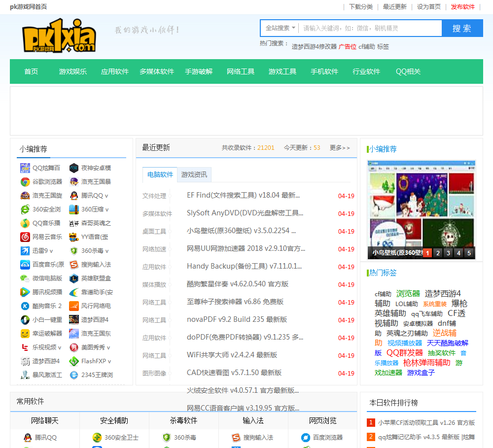Click the pk1xia.com site logo

pos(59,35)
